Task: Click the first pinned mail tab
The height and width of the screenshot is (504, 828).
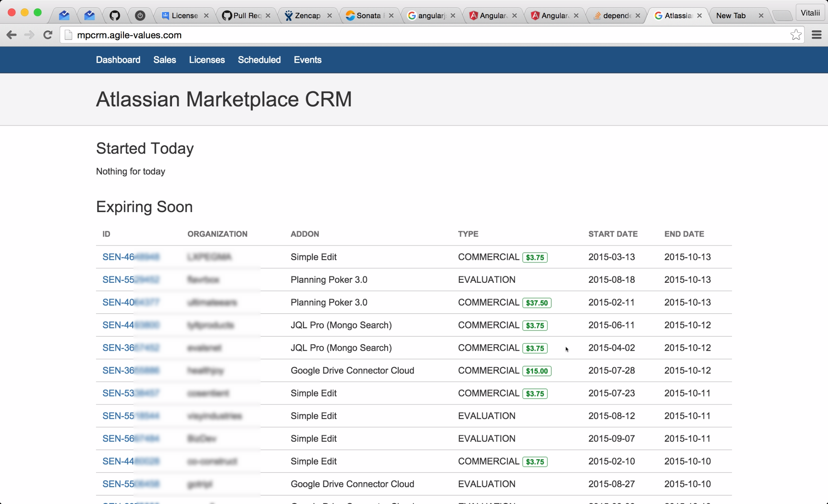Action: click(x=64, y=15)
